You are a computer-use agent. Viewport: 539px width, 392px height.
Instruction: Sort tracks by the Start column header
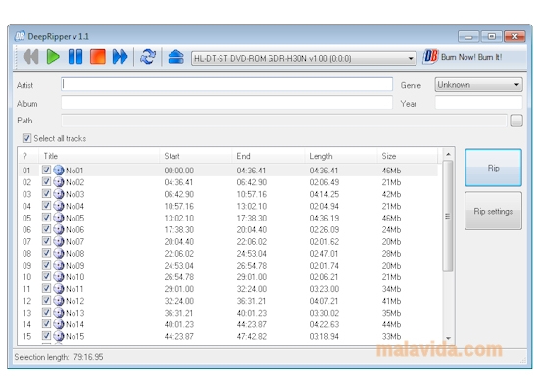[196, 156]
